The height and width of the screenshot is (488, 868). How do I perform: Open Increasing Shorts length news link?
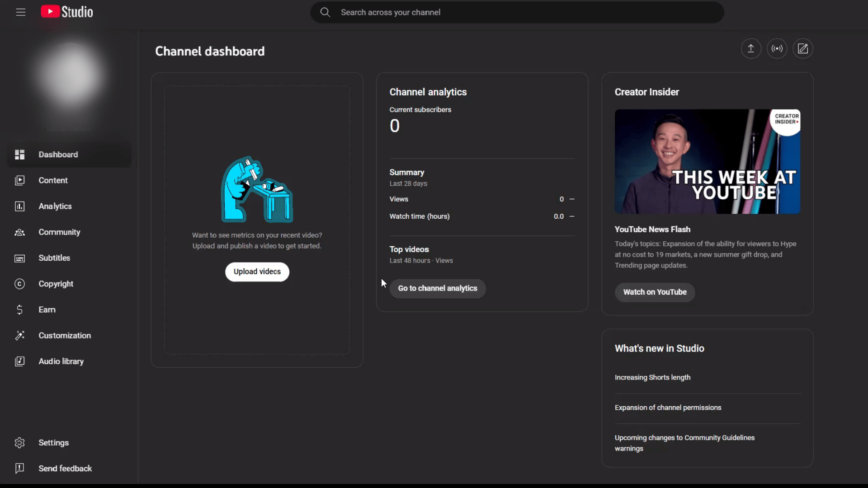click(x=652, y=377)
